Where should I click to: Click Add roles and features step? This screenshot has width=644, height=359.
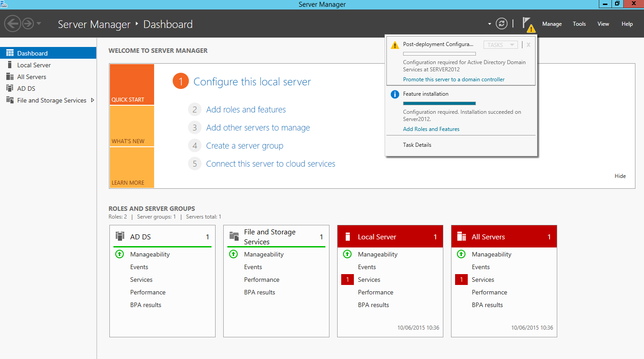point(246,110)
